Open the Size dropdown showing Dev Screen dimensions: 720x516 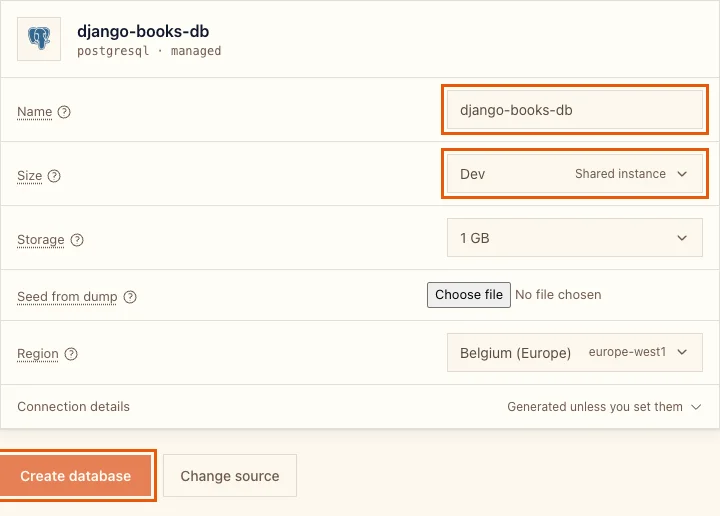tap(575, 174)
